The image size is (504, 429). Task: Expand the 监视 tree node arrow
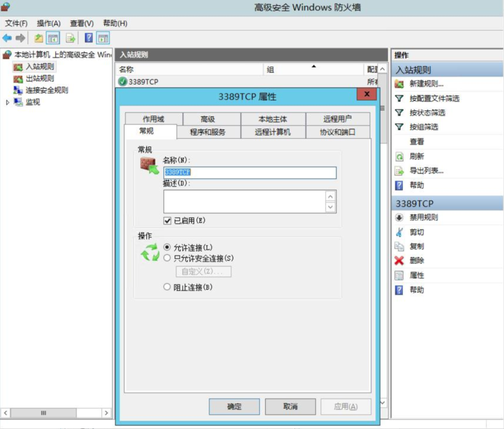pos(7,102)
